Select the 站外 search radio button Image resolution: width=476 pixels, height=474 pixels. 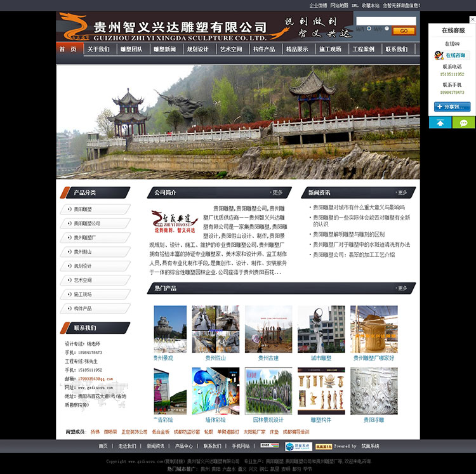click(387, 29)
